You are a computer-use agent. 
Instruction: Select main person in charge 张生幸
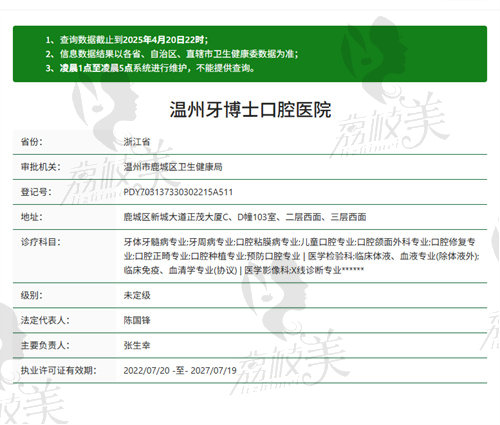point(137,345)
